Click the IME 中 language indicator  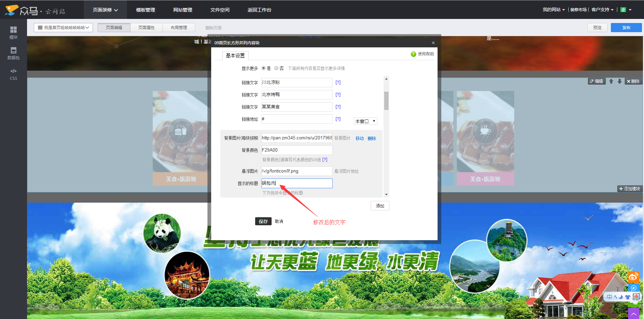coord(609,297)
